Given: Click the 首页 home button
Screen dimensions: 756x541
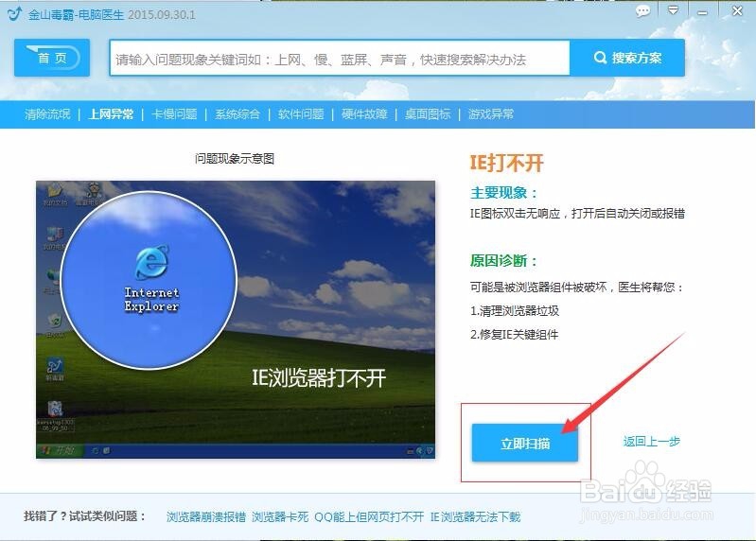Looking at the screenshot, I should (x=52, y=58).
